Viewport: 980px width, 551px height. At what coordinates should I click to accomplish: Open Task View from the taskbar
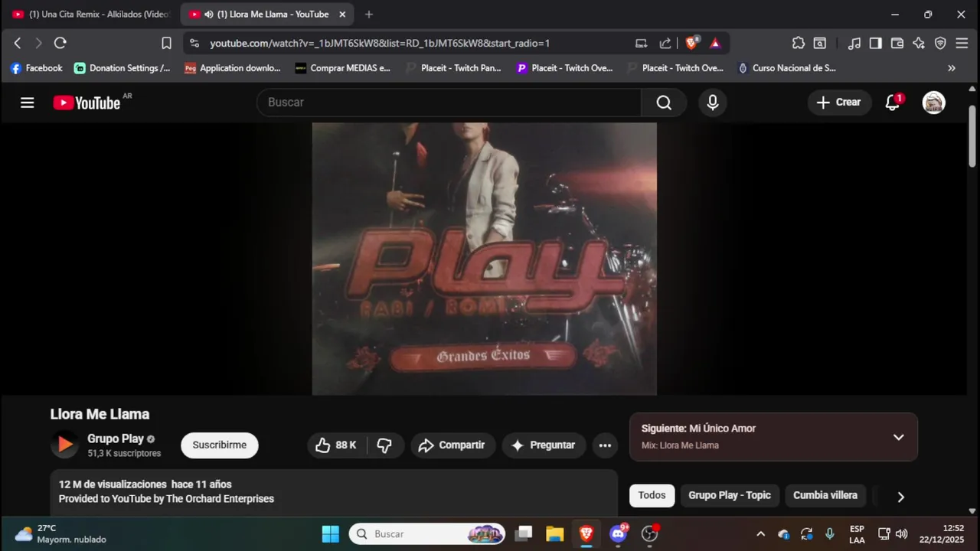coord(524,534)
